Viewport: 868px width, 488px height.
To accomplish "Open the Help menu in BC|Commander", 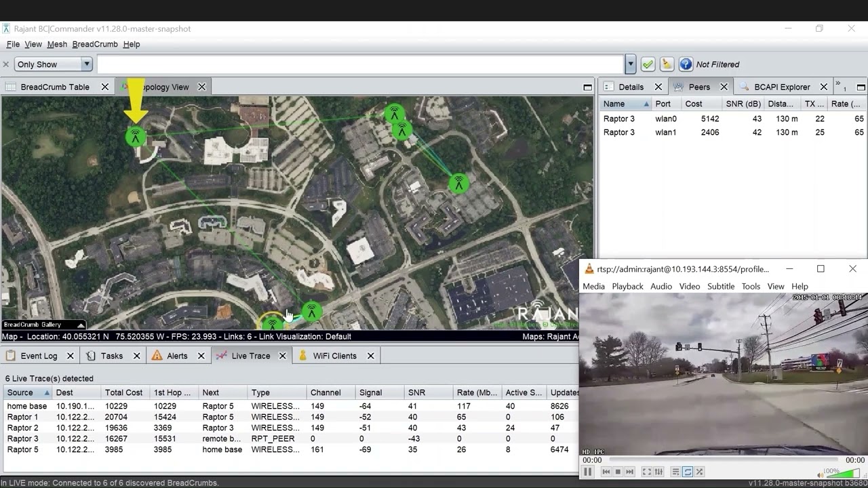I will click(x=132, y=44).
